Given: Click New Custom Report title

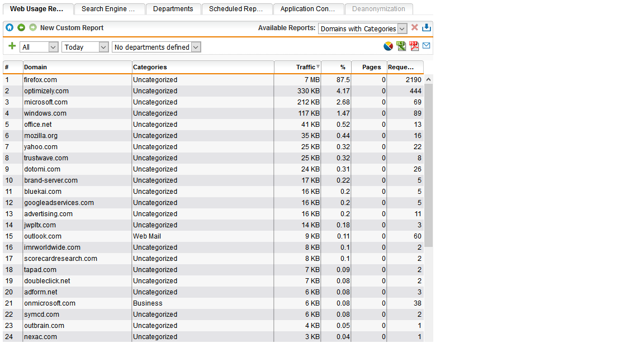Looking at the screenshot, I should [72, 28].
